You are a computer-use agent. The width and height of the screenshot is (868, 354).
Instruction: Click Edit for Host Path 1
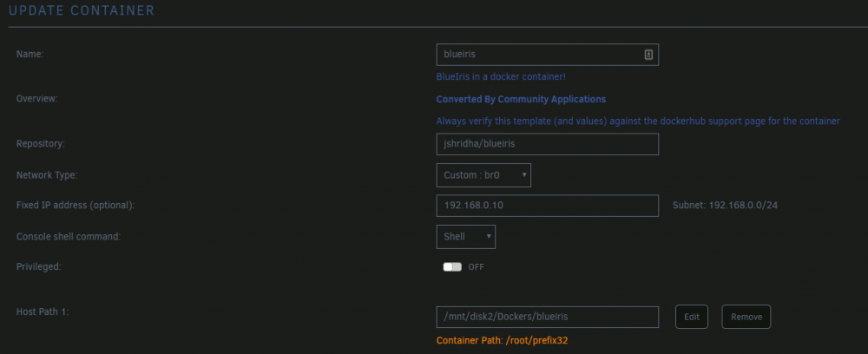[692, 317]
